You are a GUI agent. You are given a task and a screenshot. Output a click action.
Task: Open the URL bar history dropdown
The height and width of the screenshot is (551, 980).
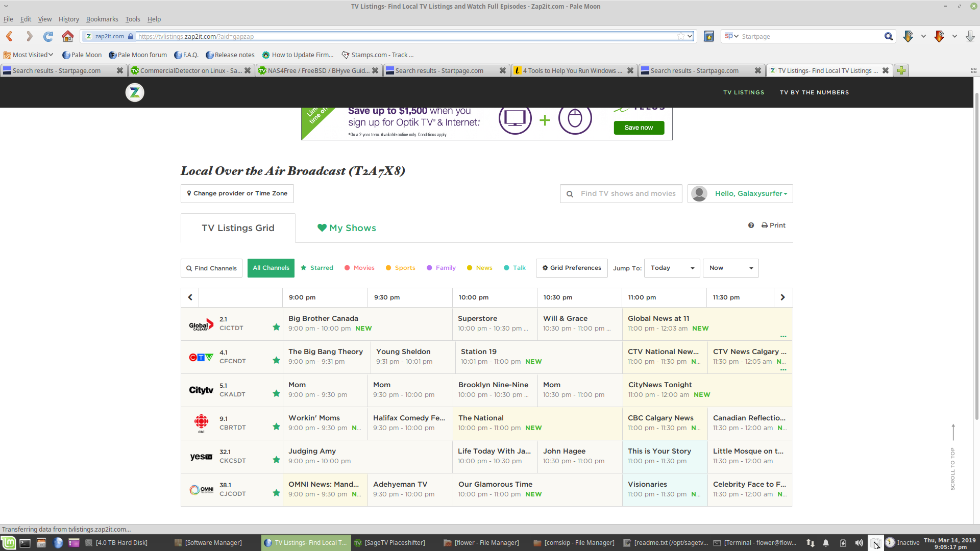tap(690, 36)
